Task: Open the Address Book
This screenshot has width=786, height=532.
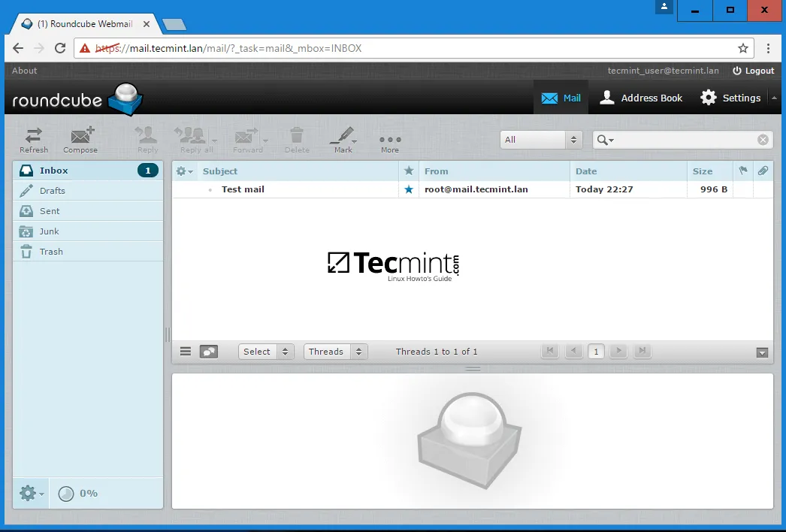Action: coord(642,98)
